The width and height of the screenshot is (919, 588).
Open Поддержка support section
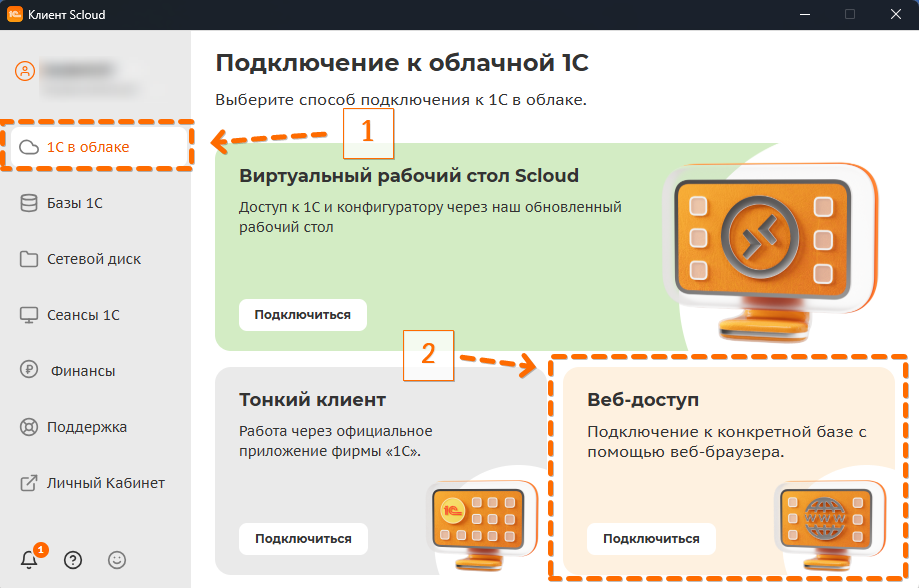coord(87,427)
